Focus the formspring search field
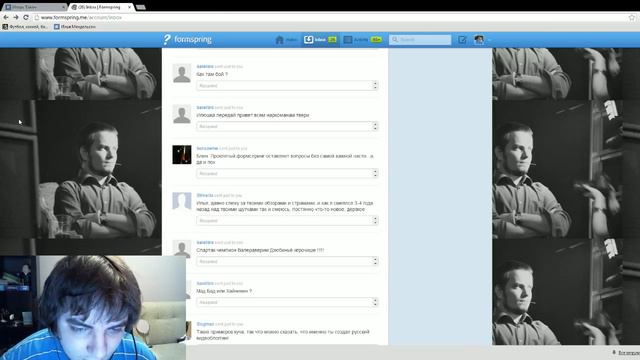This screenshot has width=640, height=360. coord(420,40)
